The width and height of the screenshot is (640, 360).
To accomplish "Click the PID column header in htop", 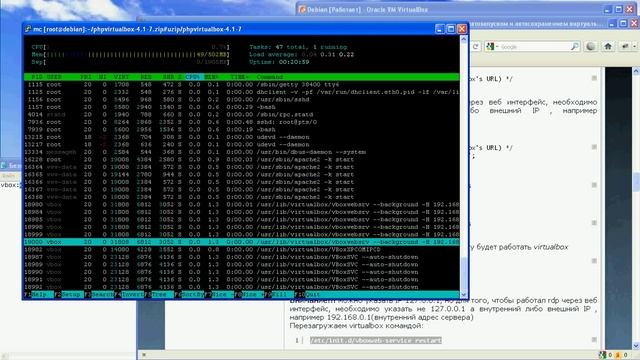I will (37, 77).
